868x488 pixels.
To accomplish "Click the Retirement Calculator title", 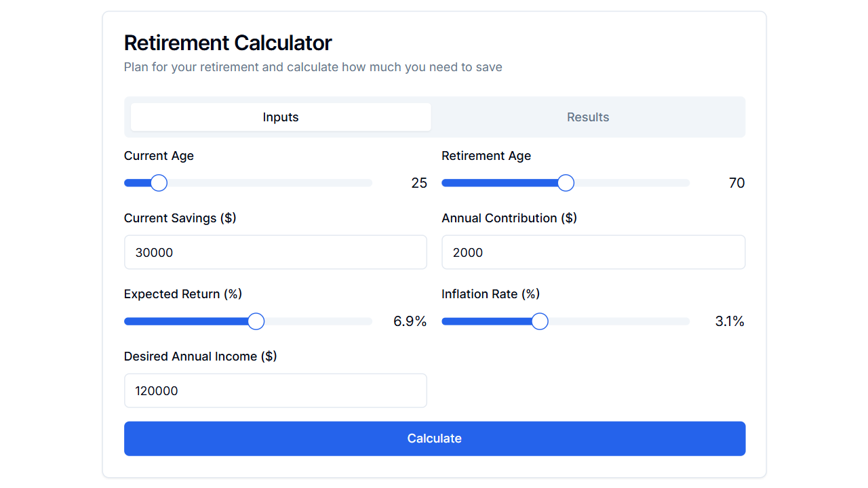I will [227, 42].
